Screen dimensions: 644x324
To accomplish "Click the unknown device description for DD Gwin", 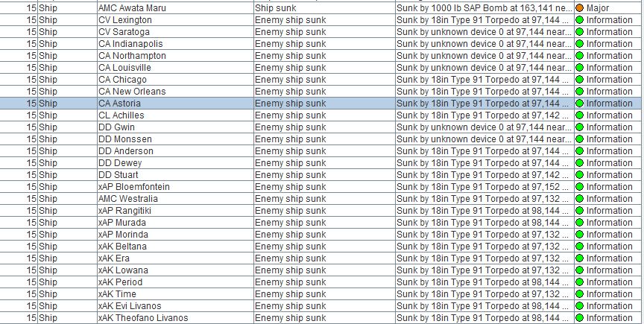I will point(484,127).
